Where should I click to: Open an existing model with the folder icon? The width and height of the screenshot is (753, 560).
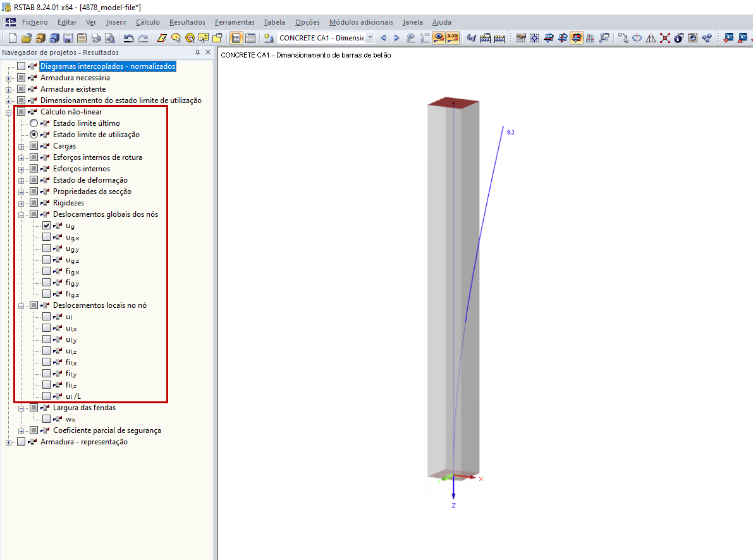point(27,38)
